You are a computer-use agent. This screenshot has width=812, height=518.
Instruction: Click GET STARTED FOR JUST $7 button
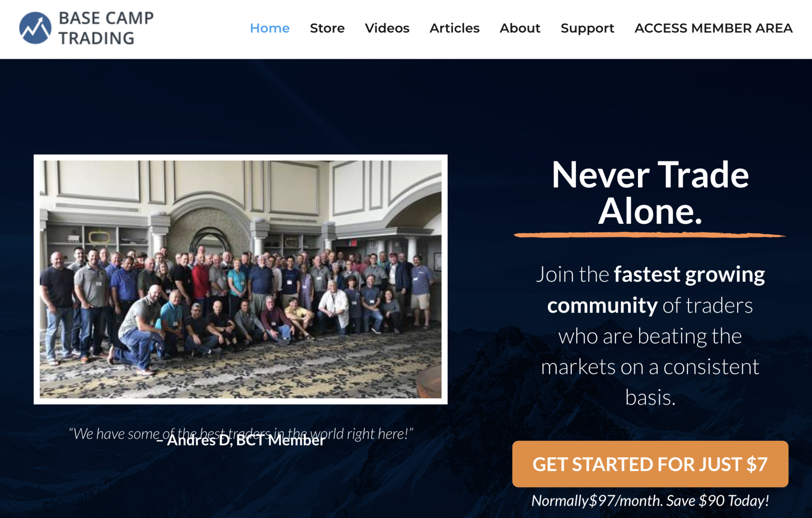click(650, 464)
